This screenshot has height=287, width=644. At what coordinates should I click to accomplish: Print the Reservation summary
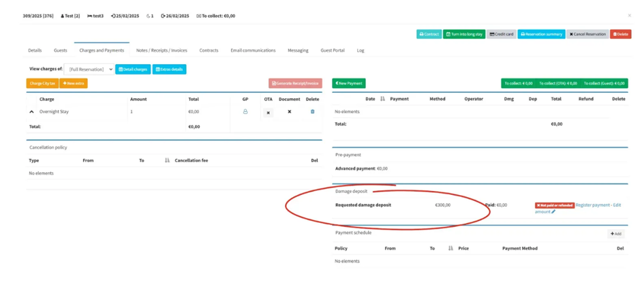541,35
